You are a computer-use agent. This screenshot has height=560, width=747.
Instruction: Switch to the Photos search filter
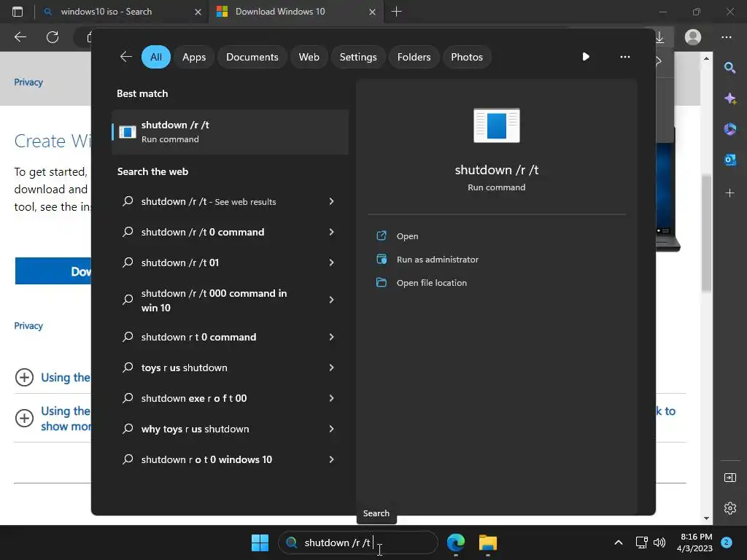(466, 57)
